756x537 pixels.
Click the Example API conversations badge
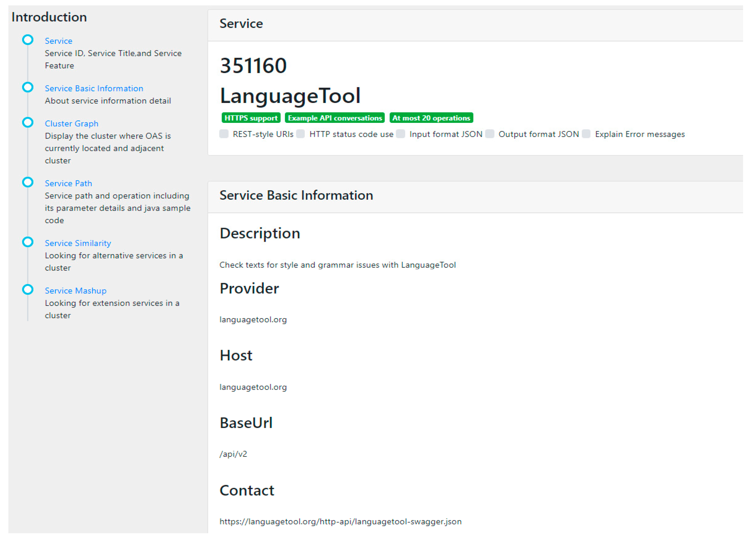(335, 118)
